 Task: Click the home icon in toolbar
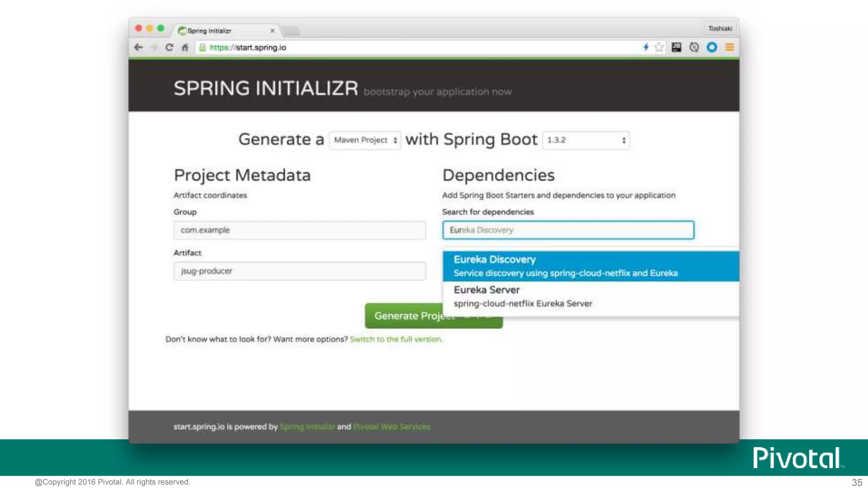pyautogui.click(x=185, y=47)
